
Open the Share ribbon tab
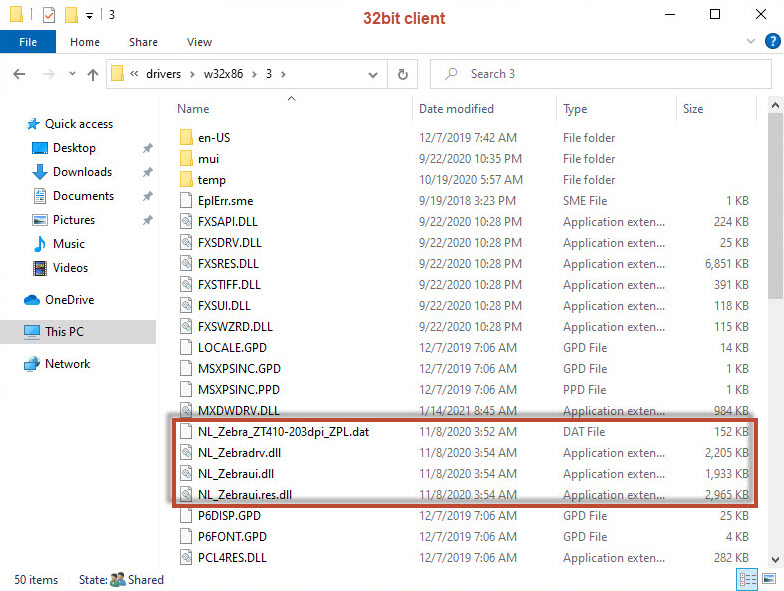[x=143, y=42]
